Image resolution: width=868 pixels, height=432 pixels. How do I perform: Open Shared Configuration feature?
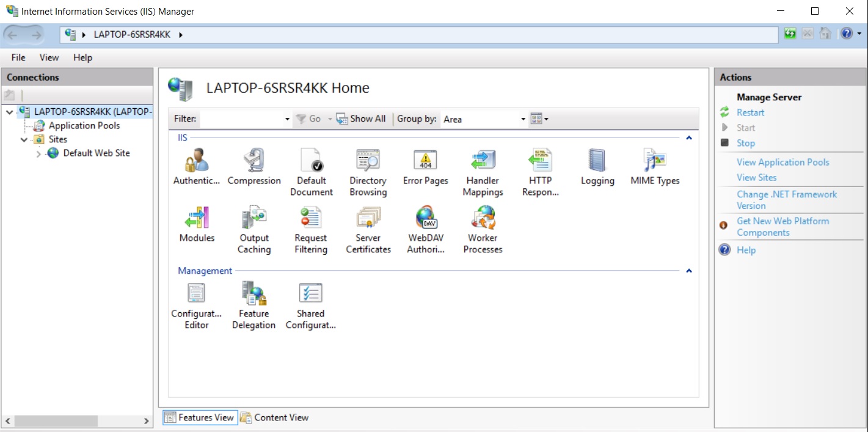(311, 305)
